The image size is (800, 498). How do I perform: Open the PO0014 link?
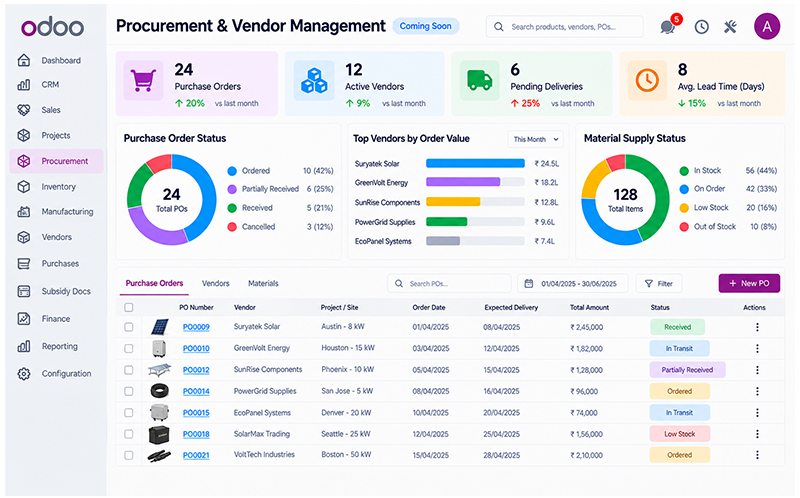(196, 391)
